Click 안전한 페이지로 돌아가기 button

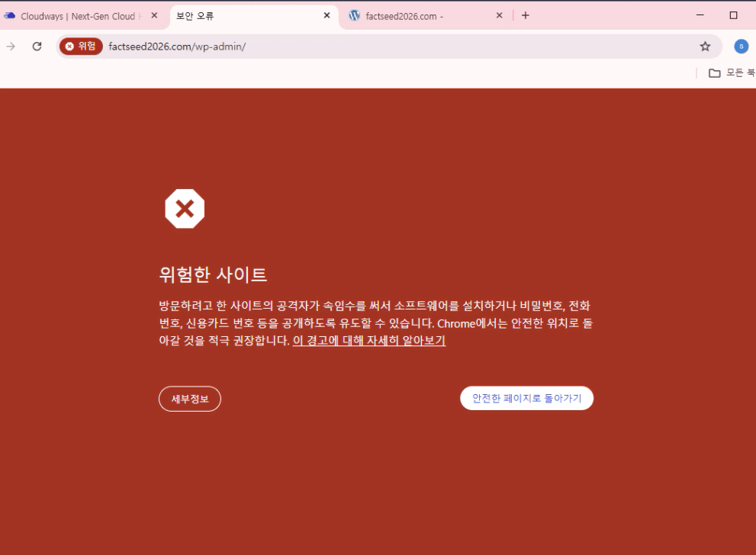(527, 398)
